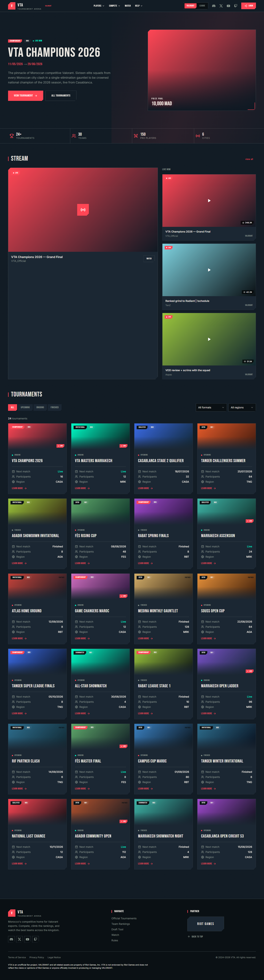The image size is (264, 980).
Task: Click the eye viewer count 248.3K badge
Action: [247, 223]
